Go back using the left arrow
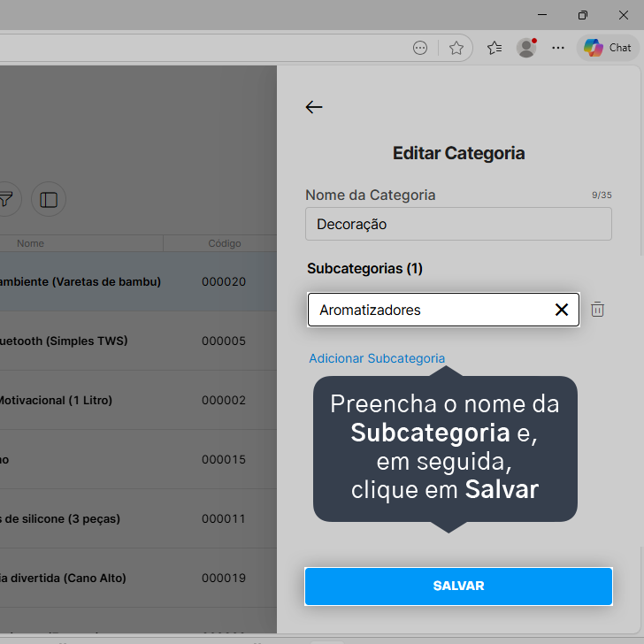This screenshot has height=644, width=644. [314, 107]
